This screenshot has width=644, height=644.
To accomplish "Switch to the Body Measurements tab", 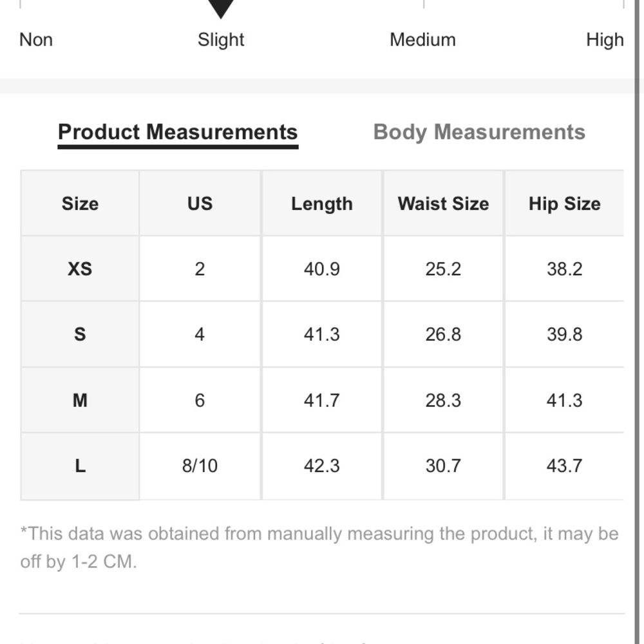I will [x=479, y=132].
